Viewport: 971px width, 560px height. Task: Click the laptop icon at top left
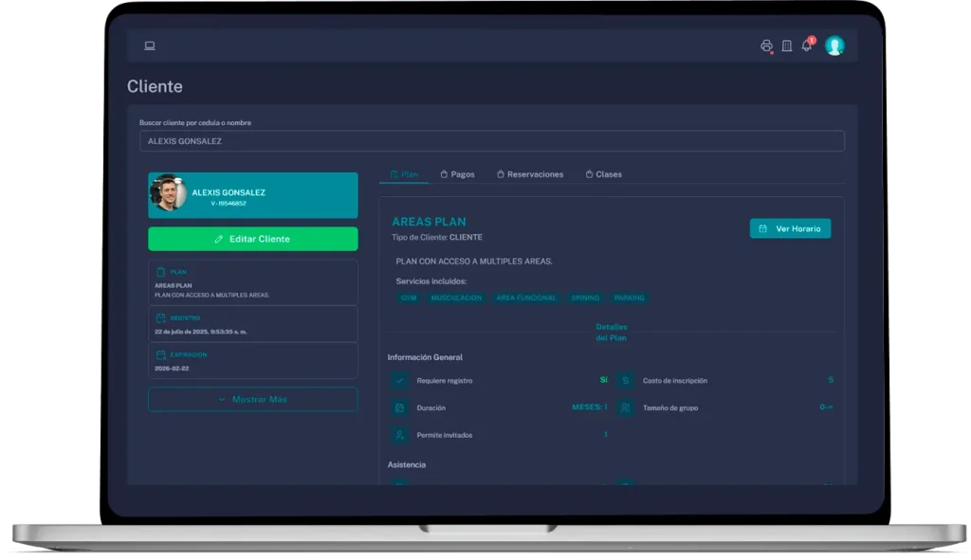point(150,45)
